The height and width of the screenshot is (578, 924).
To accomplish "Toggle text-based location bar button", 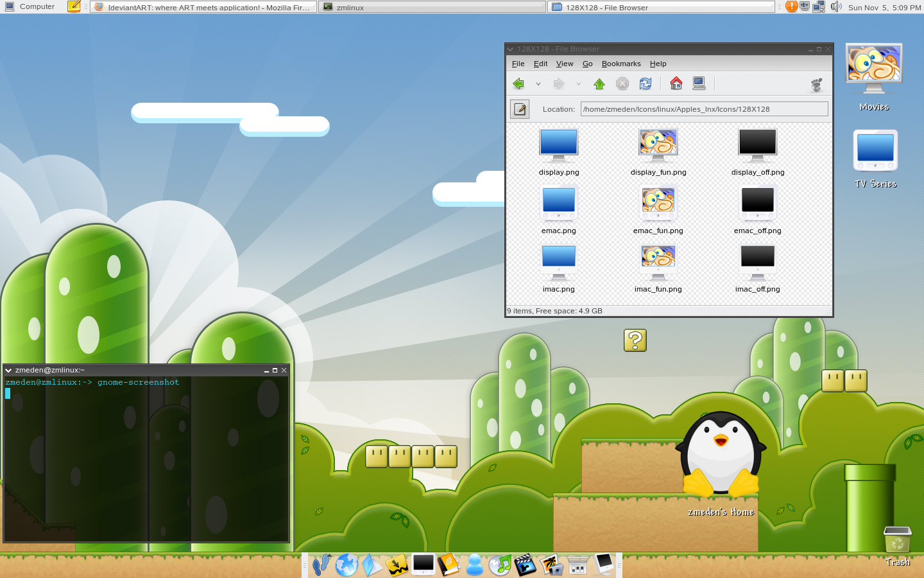I will [x=520, y=109].
